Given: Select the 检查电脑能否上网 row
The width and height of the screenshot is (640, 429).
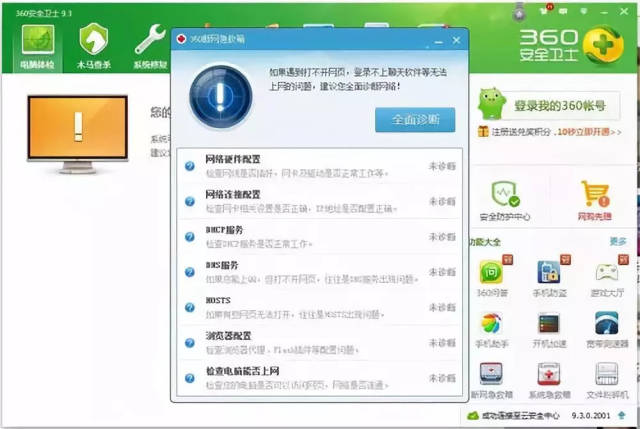Looking at the screenshot, I should click(319, 378).
